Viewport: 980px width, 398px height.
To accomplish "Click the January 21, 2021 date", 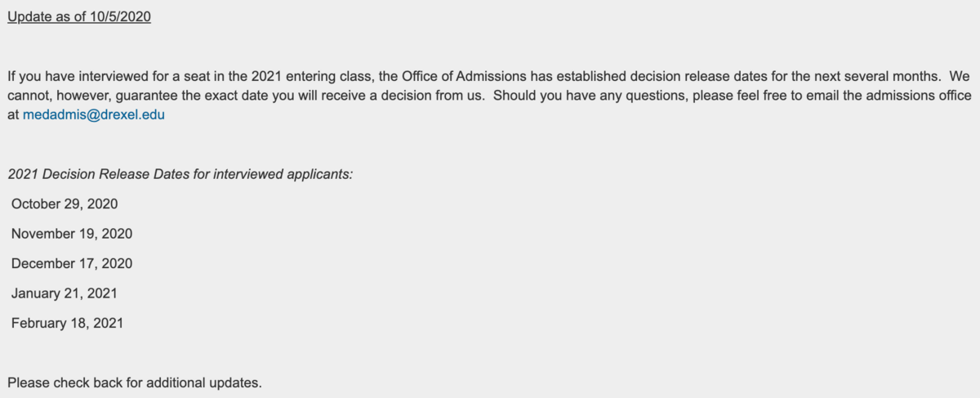I will point(65,293).
